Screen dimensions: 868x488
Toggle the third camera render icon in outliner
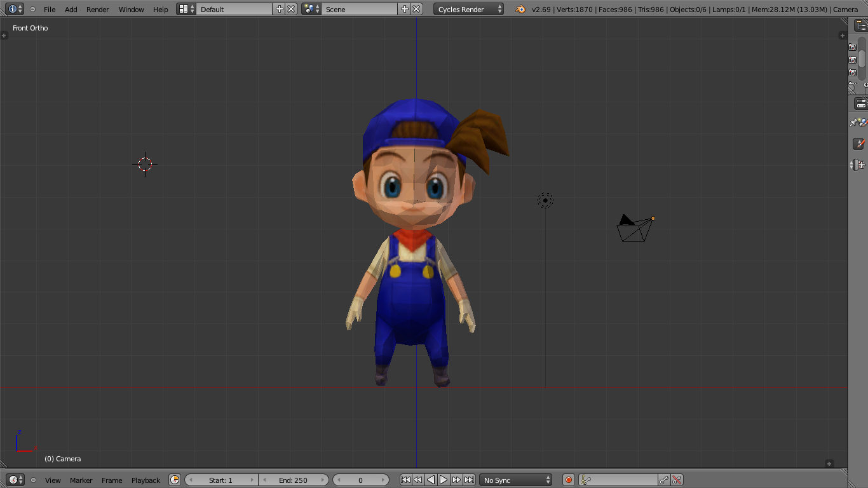coord(853,72)
